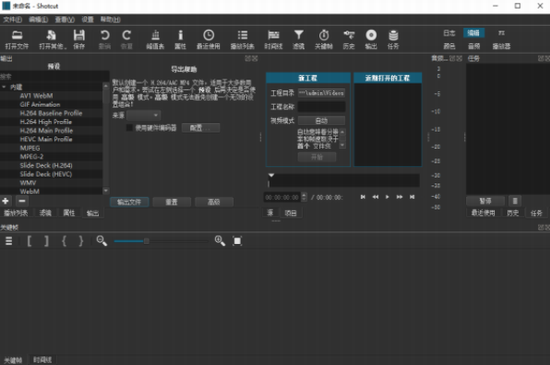This screenshot has height=365, width=550.
Task: Switch to the Editing layout
Action: (x=474, y=33)
